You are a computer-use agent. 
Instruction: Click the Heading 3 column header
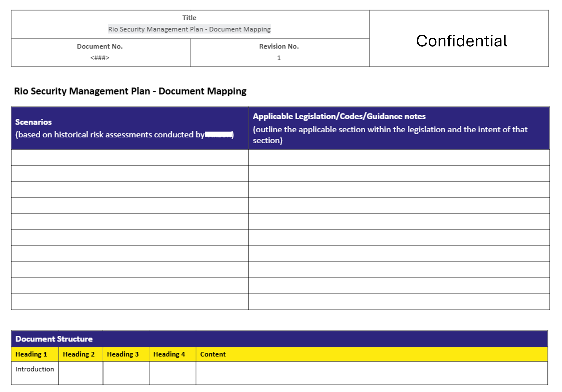pos(123,354)
